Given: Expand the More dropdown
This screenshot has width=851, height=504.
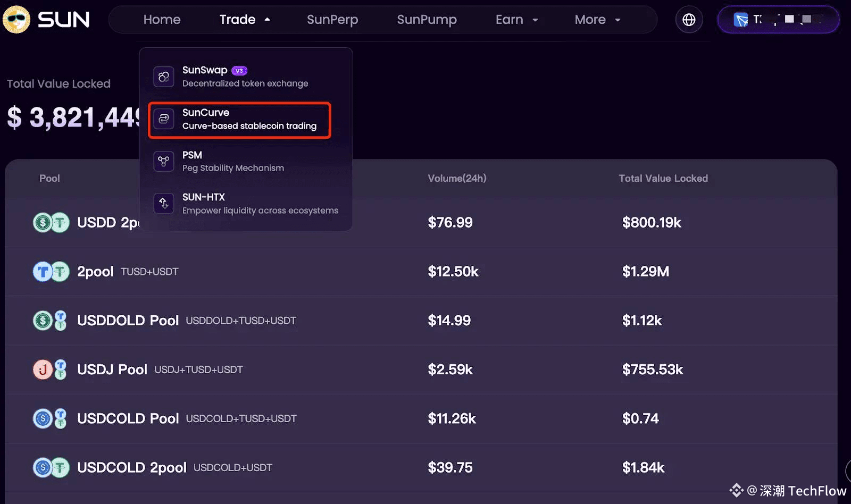Looking at the screenshot, I should click(x=597, y=20).
